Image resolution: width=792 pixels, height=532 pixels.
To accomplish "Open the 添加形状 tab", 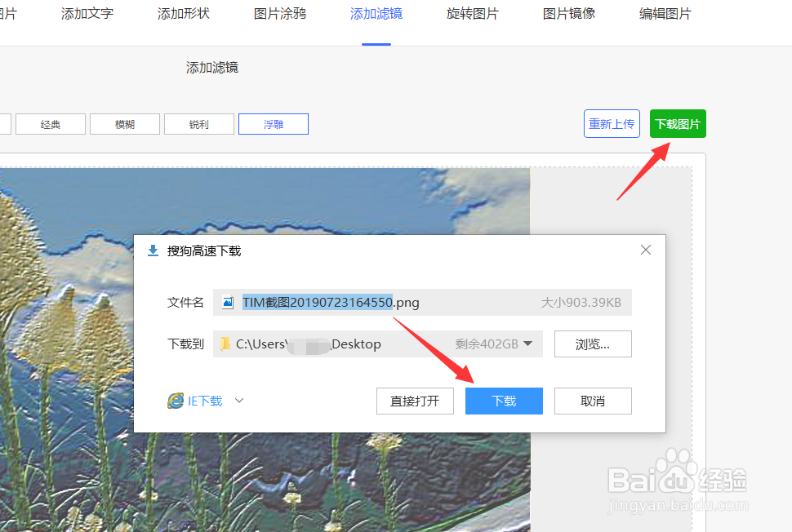I will point(184,14).
